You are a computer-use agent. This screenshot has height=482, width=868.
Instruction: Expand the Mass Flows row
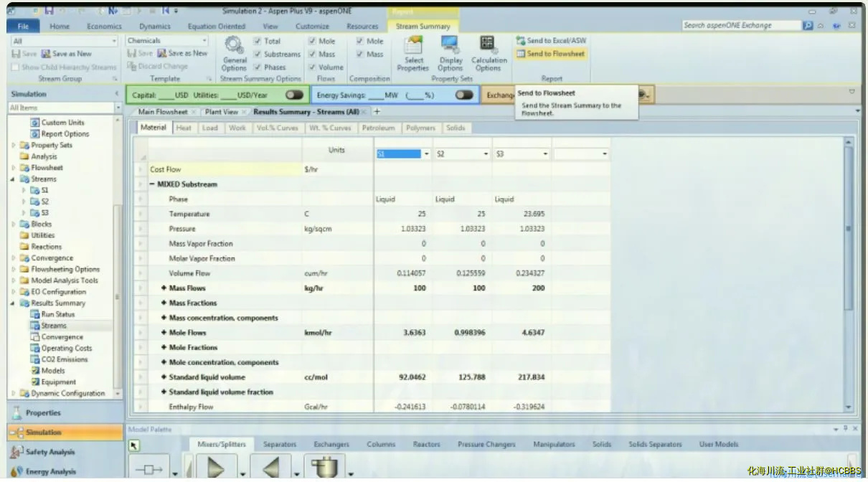pos(164,288)
